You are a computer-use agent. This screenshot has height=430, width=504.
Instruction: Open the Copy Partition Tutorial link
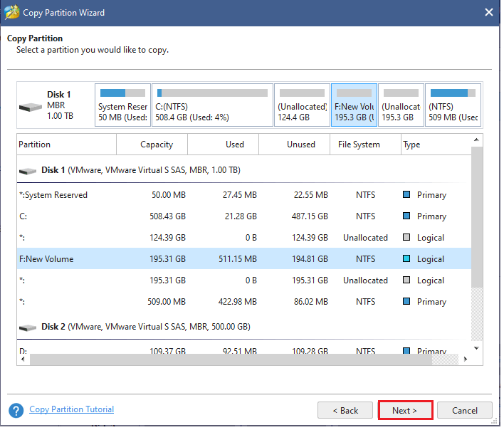tap(71, 409)
